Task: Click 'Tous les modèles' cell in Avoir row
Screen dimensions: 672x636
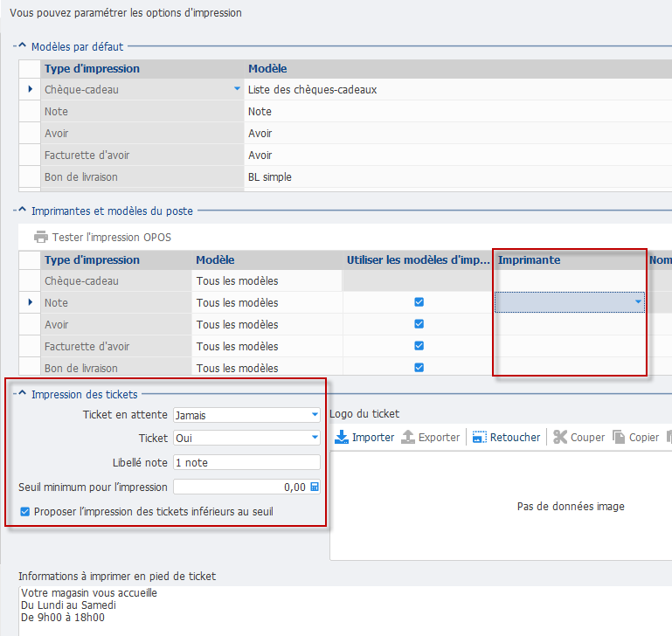Action: coord(267,324)
